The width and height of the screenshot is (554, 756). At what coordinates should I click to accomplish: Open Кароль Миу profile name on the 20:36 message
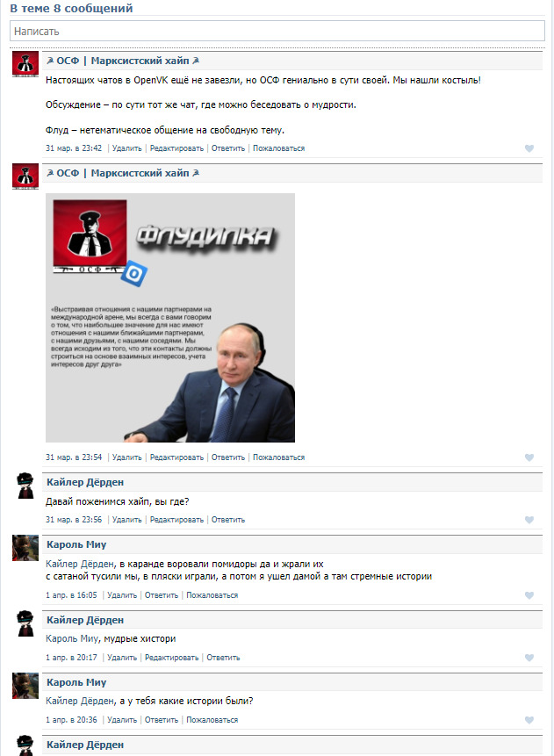point(76,682)
